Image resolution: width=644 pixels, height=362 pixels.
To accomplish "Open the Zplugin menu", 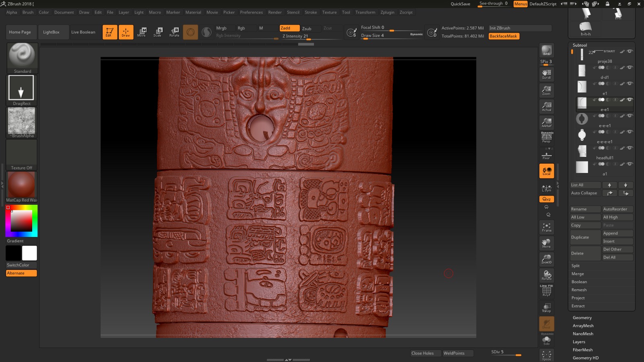I will 387,12.
